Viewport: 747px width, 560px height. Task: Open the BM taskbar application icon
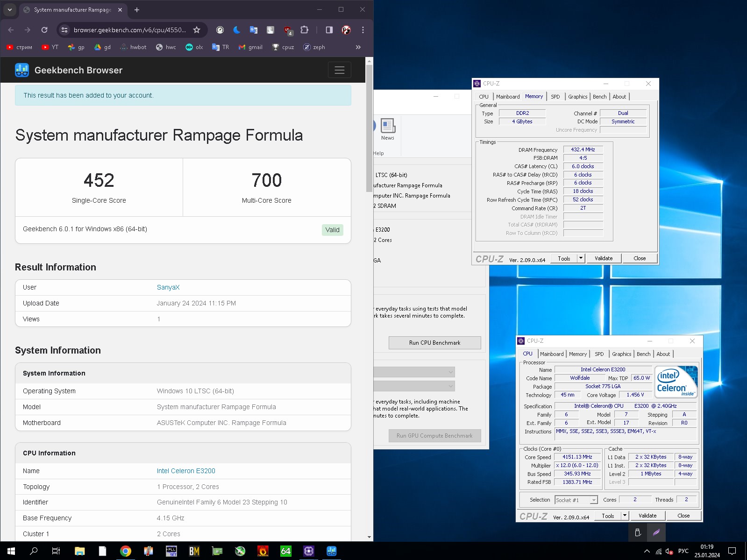click(194, 551)
